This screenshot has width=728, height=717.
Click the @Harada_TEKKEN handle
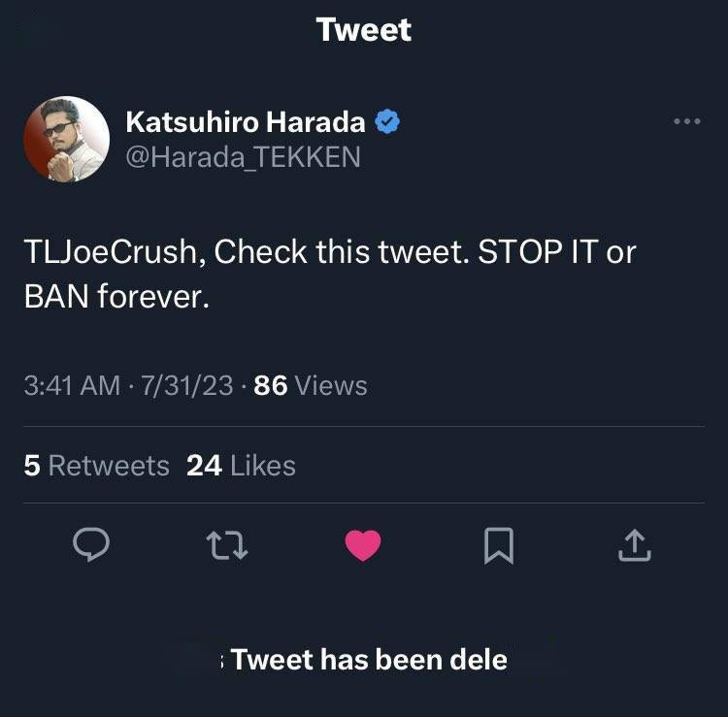click(243, 156)
